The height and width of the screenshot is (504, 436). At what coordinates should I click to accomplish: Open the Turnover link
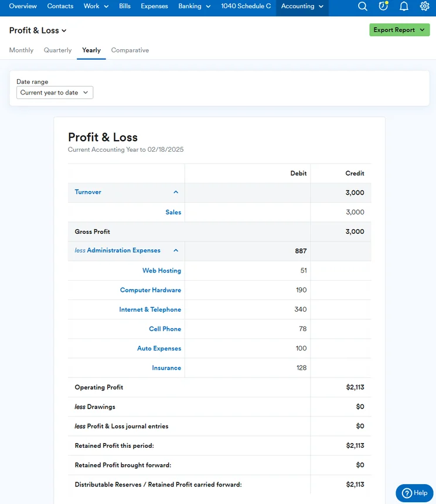click(88, 192)
